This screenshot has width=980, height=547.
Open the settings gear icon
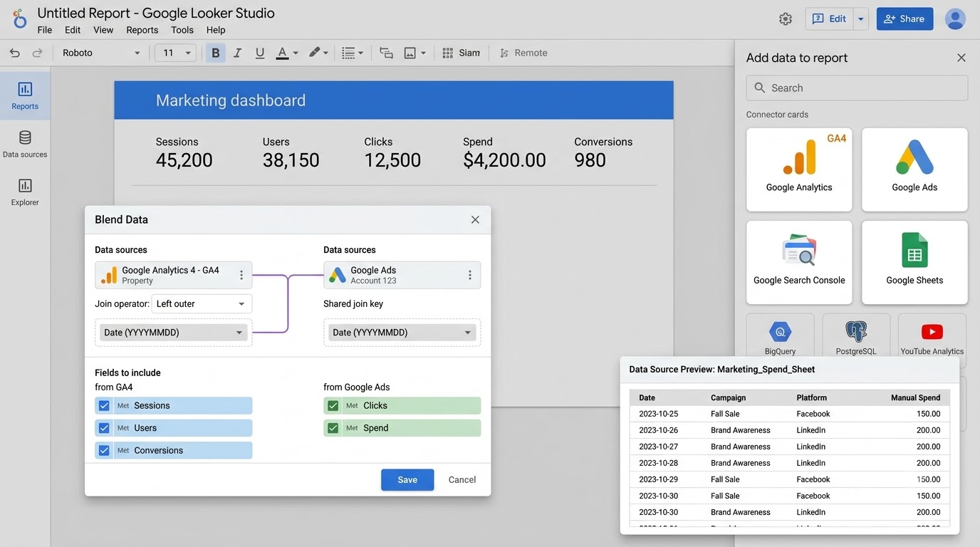[786, 19]
